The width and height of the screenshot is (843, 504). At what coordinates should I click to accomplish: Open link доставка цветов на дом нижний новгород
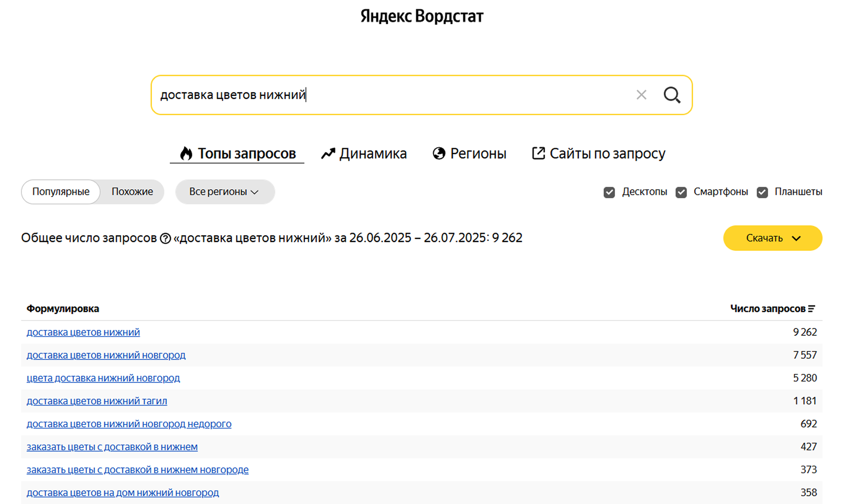(x=123, y=493)
